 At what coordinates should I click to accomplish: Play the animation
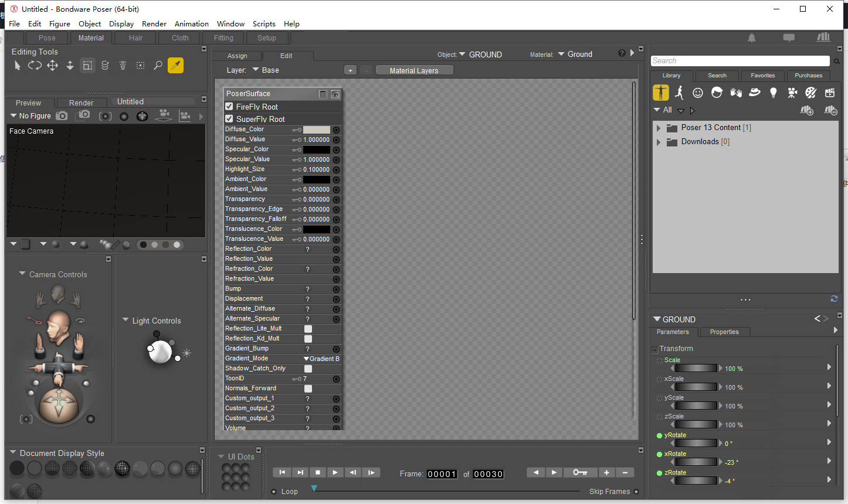pyautogui.click(x=335, y=472)
